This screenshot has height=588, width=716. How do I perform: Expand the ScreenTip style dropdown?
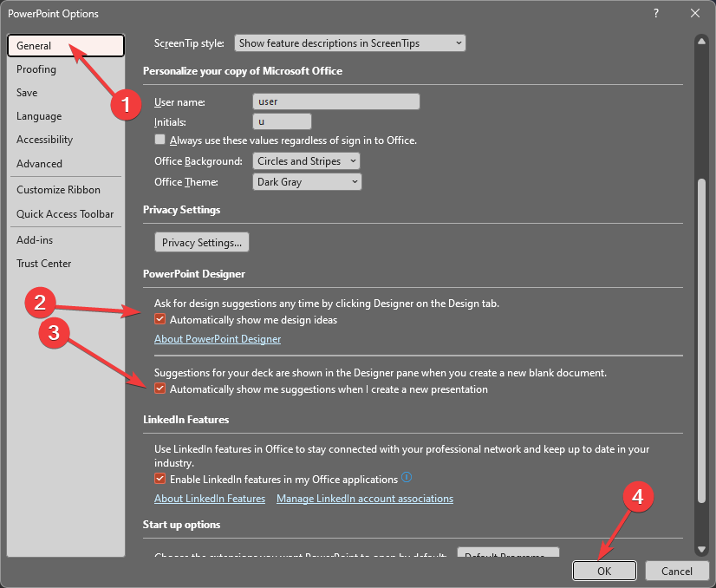tap(350, 43)
